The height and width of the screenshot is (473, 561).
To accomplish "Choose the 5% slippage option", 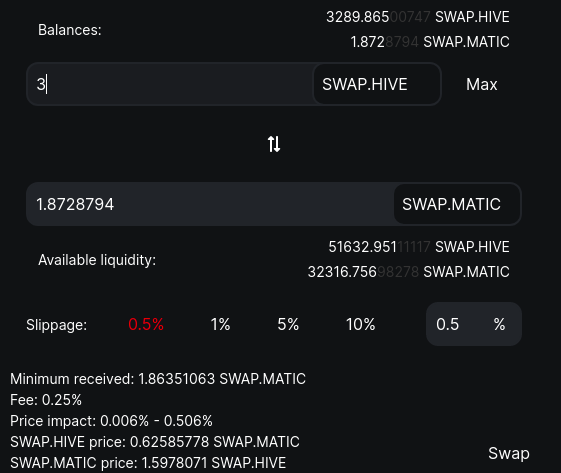I will [288, 325].
